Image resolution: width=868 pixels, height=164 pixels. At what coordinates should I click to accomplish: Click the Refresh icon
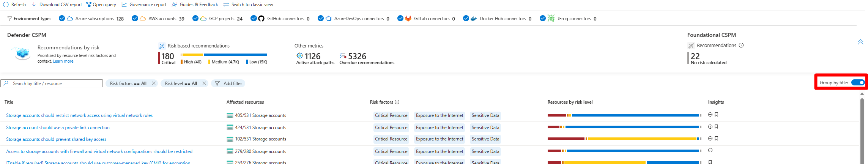point(6,5)
